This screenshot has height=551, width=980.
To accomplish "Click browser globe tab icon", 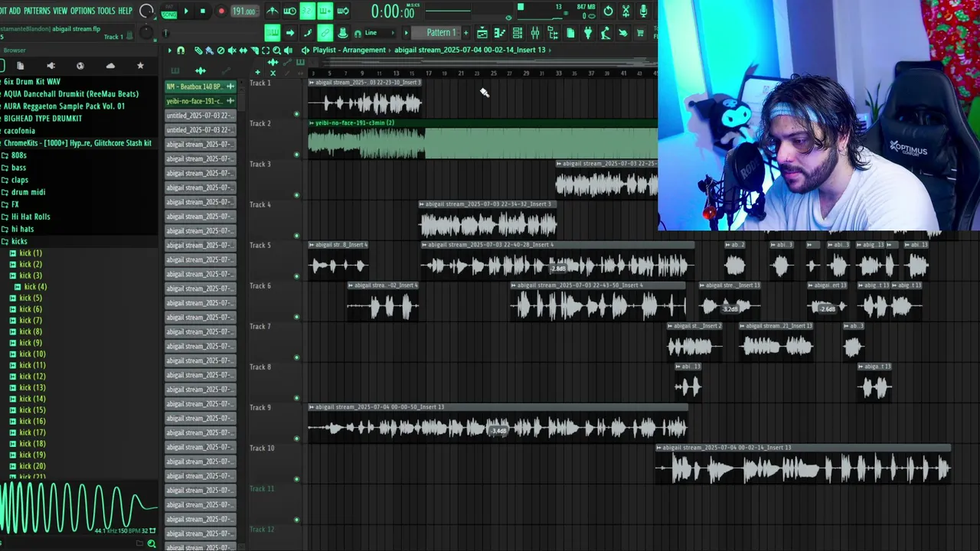I will (x=80, y=66).
